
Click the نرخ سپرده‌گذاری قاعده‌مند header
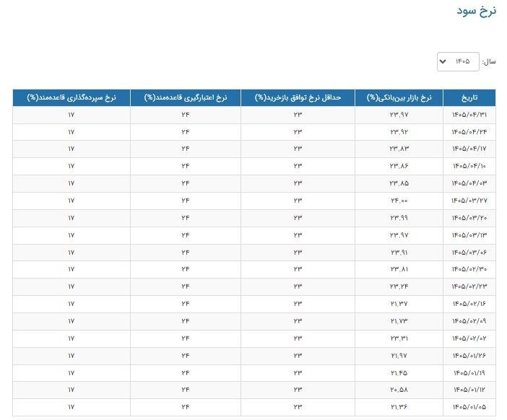71,97
